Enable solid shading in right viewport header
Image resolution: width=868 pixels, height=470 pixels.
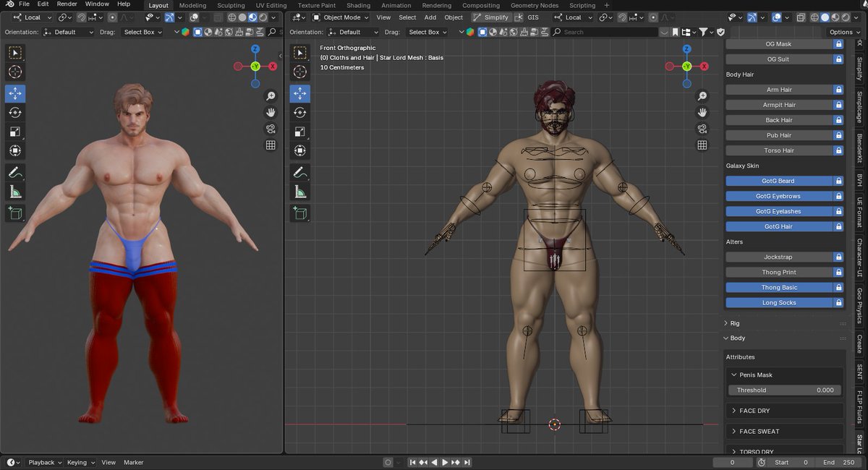(x=825, y=17)
